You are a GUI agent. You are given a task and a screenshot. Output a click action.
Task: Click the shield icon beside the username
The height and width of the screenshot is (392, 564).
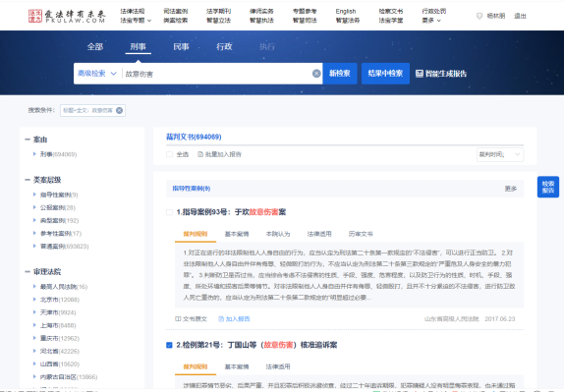[x=479, y=16]
